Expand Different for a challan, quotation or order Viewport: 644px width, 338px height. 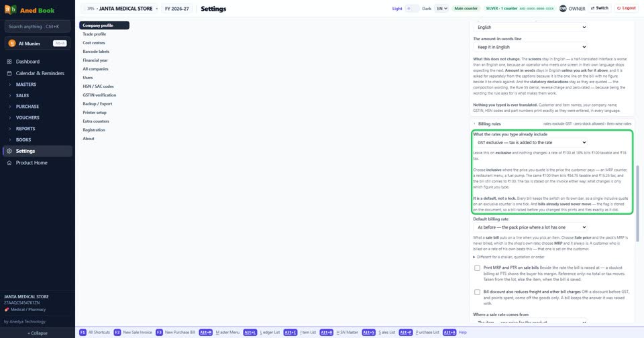[508, 257]
